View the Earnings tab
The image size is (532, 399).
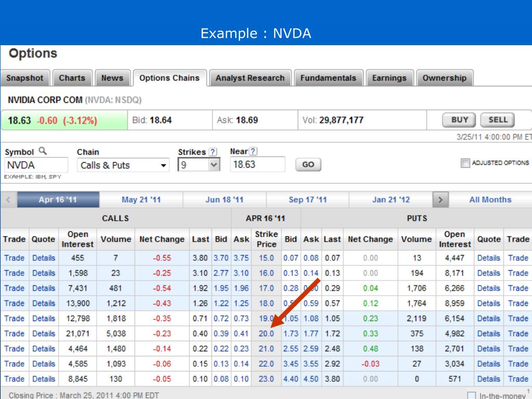(390, 78)
